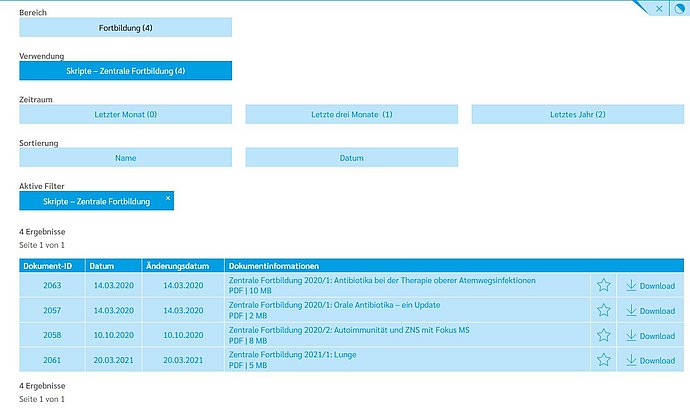Download document 2057 PDF

click(x=650, y=311)
